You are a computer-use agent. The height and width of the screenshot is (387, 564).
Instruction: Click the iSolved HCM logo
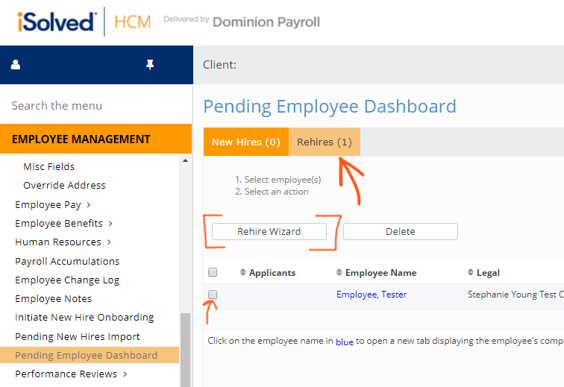click(84, 22)
